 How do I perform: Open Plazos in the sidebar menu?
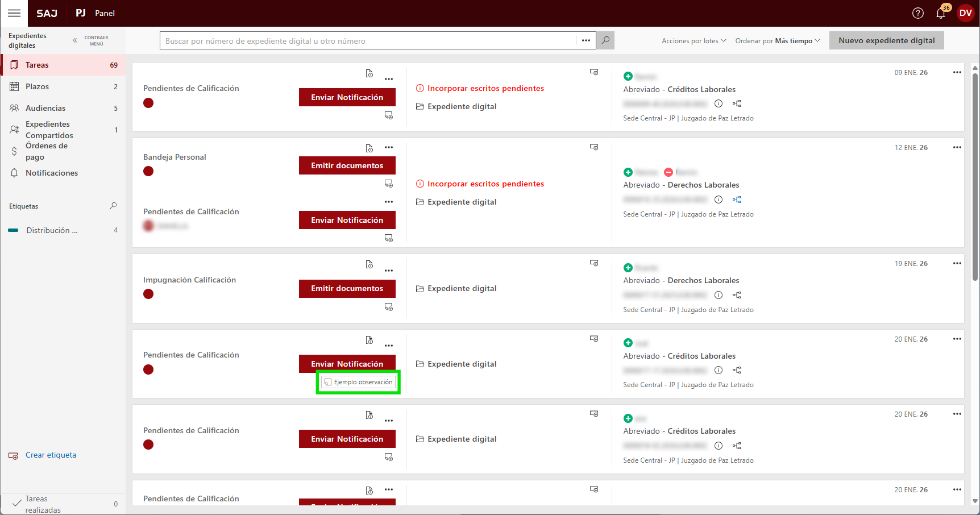point(37,86)
